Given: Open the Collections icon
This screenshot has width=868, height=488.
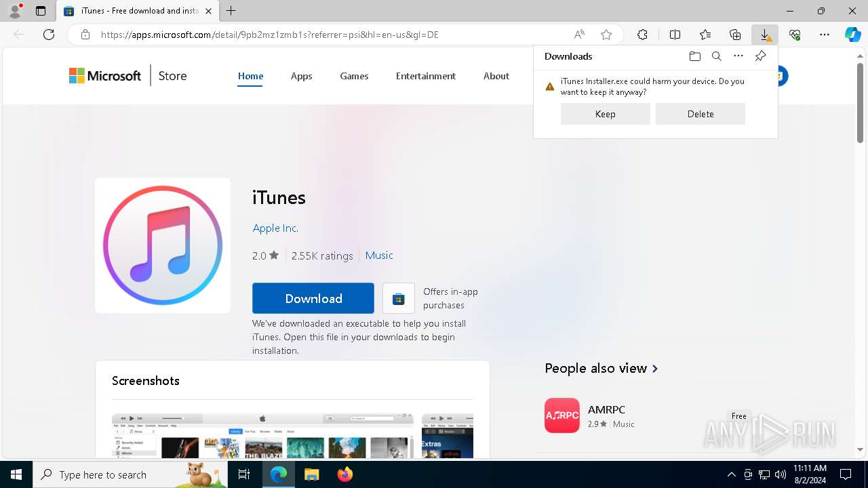Looking at the screenshot, I should [735, 35].
